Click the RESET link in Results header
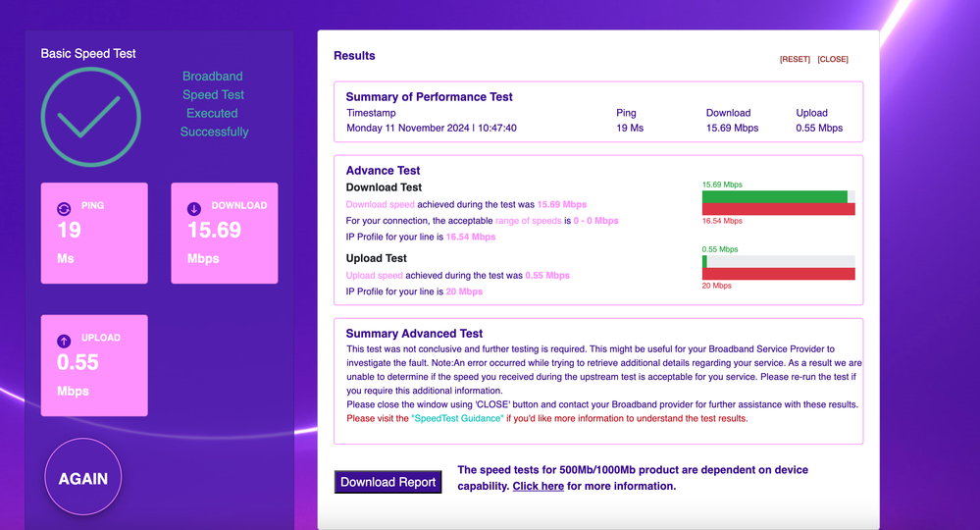 click(795, 60)
